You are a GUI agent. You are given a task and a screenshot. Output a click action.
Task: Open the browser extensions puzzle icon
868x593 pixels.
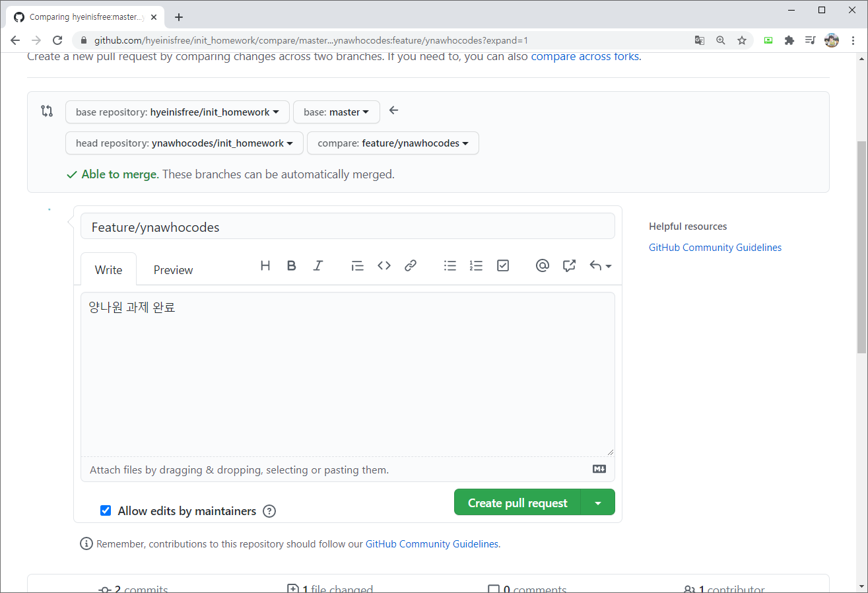[789, 40]
